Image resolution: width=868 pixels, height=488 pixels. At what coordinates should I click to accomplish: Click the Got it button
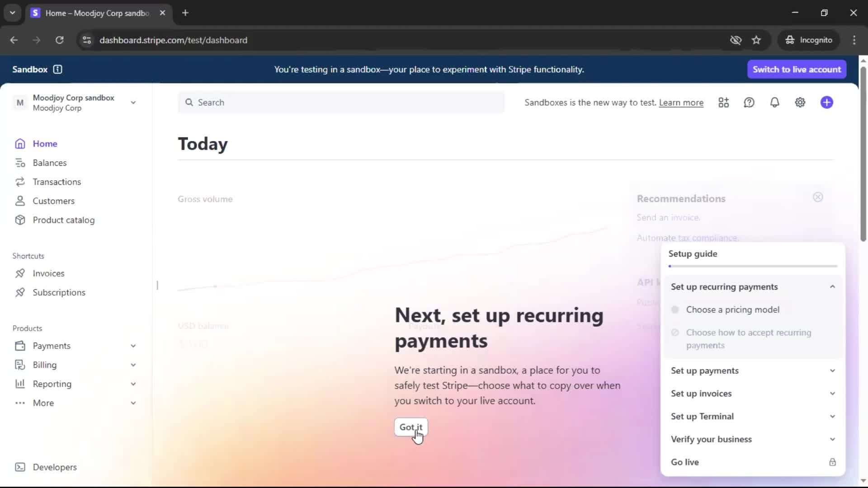pyautogui.click(x=410, y=427)
